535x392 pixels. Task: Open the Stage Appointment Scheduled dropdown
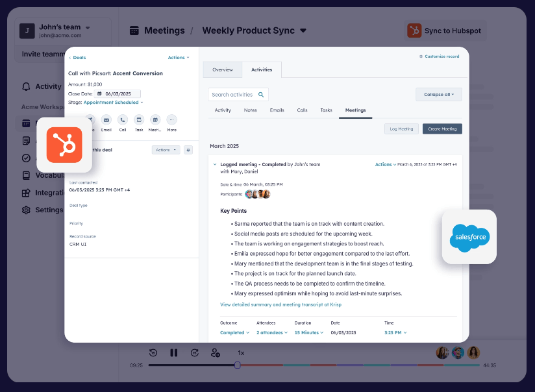click(x=113, y=103)
